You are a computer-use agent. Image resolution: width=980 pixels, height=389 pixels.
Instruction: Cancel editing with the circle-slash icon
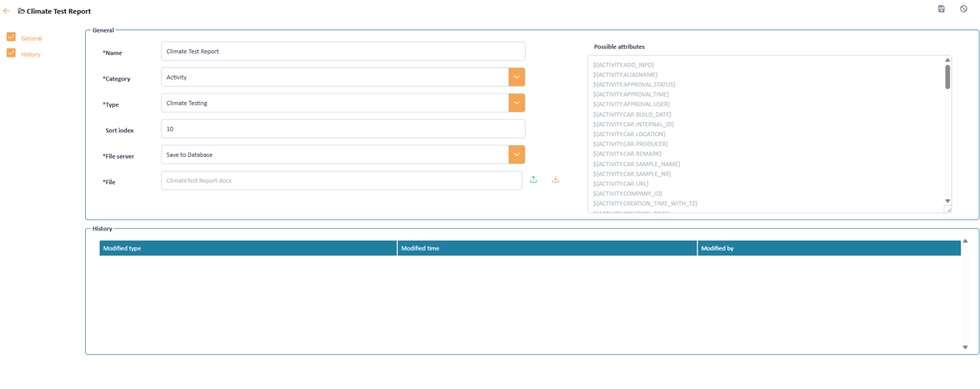pos(964,9)
